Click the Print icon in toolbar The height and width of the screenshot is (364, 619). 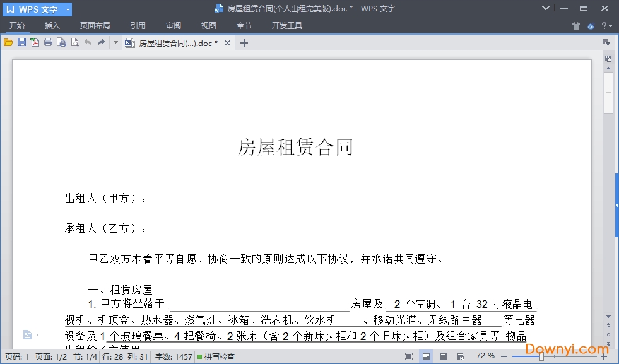(x=48, y=43)
